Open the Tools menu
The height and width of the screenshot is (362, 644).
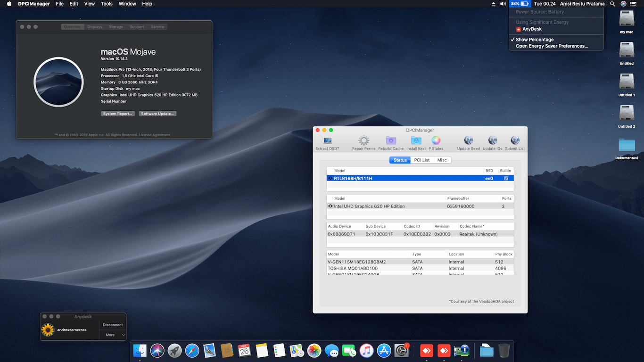tap(107, 4)
